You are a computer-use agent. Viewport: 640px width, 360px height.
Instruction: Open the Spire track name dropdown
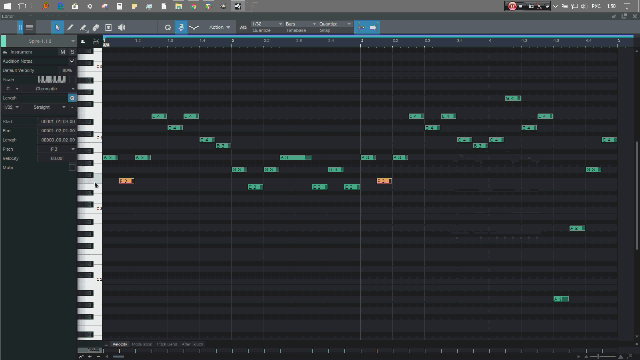[42, 41]
